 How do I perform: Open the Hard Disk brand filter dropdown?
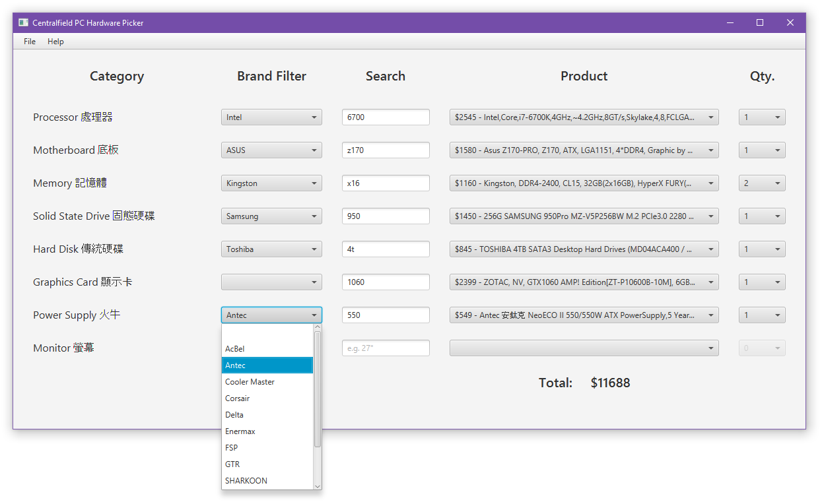point(271,249)
